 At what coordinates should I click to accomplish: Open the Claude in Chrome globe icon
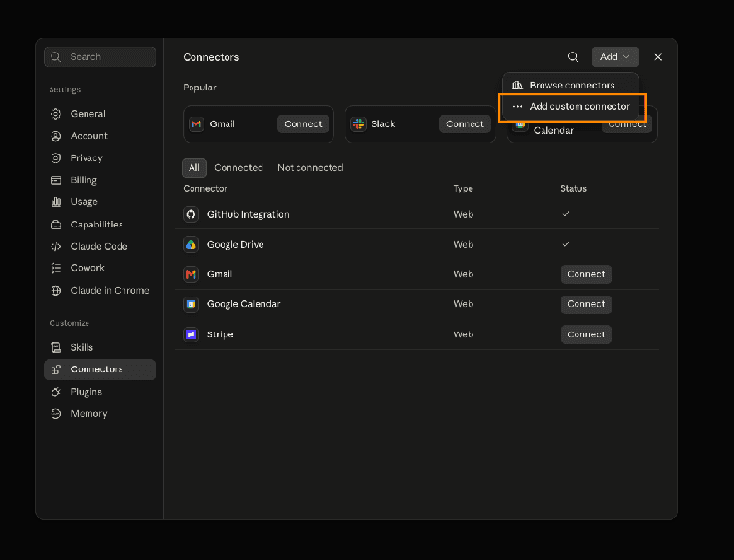[56, 291]
